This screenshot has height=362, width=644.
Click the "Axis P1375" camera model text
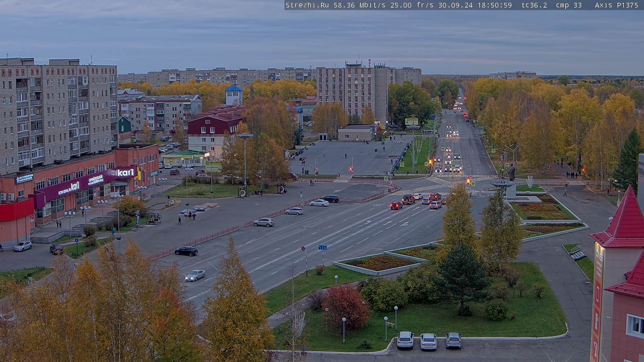click(616, 5)
